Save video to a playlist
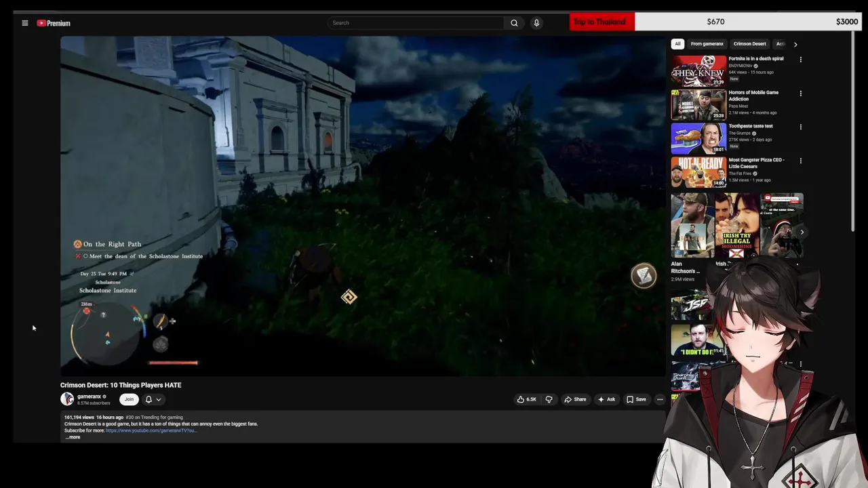 (636, 399)
